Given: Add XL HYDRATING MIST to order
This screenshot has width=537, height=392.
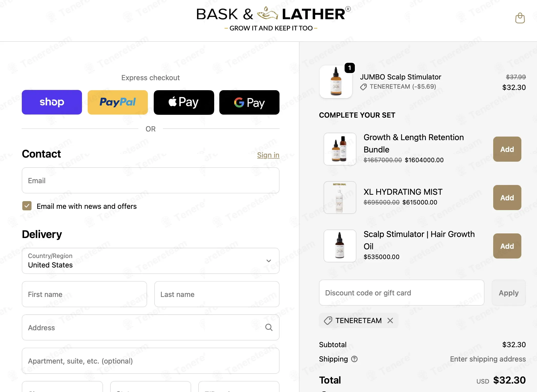Looking at the screenshot, I should 507,198.
